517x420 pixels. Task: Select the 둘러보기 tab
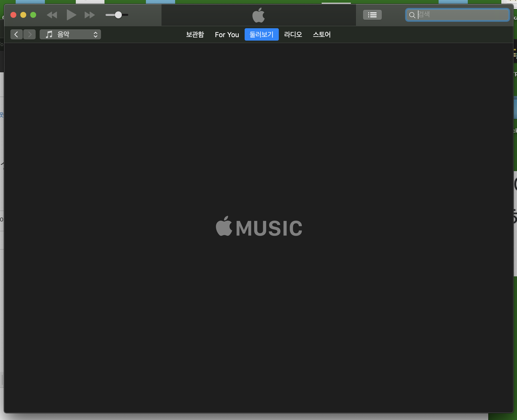click(261, 34)
